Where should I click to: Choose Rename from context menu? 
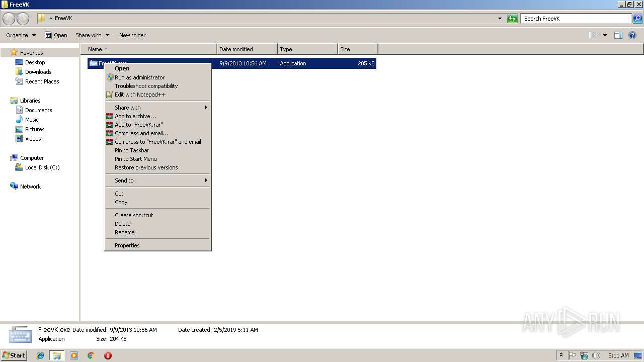157,232
